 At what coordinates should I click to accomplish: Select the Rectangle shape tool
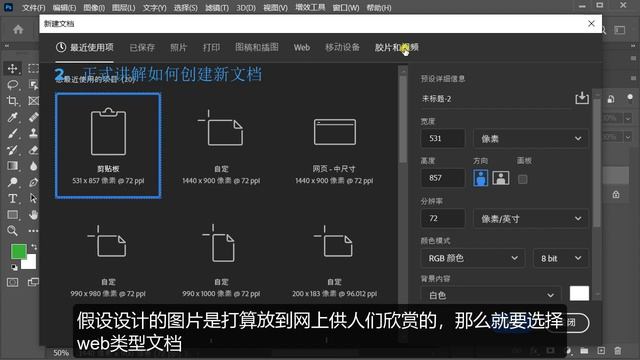tap(12, 215)
